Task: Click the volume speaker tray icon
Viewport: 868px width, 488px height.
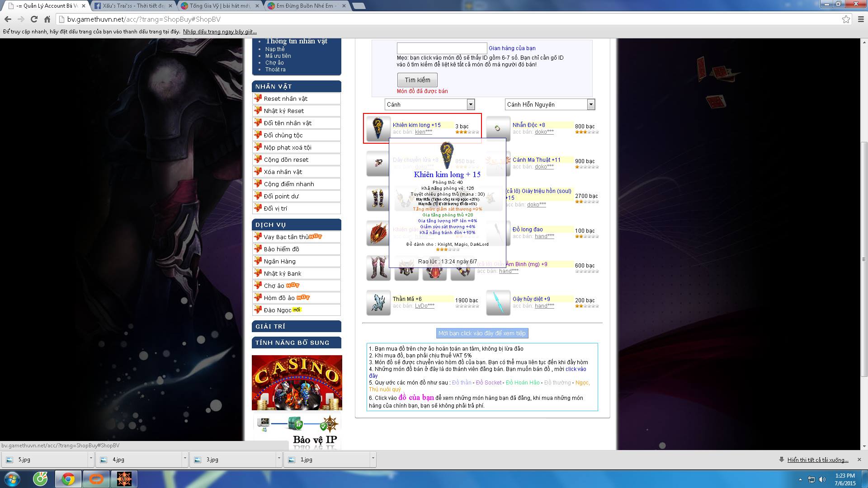Action: (822, 479)
